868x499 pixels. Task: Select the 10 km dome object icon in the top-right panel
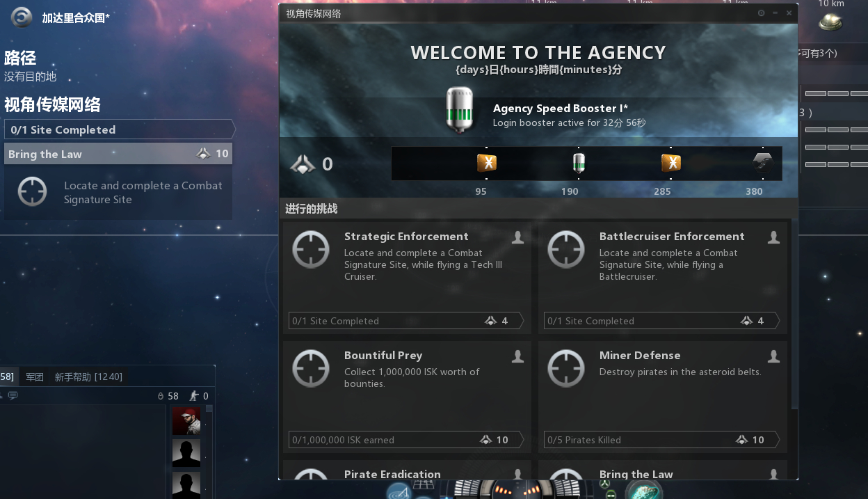point(830,23)
